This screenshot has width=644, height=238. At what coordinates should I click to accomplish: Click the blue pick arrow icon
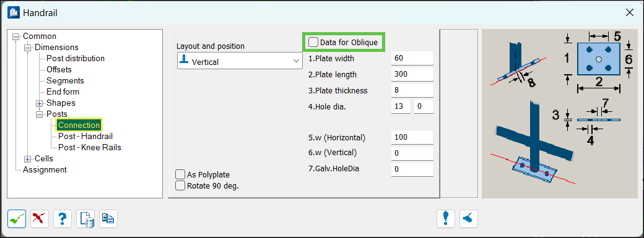click(x=468, y=219)
